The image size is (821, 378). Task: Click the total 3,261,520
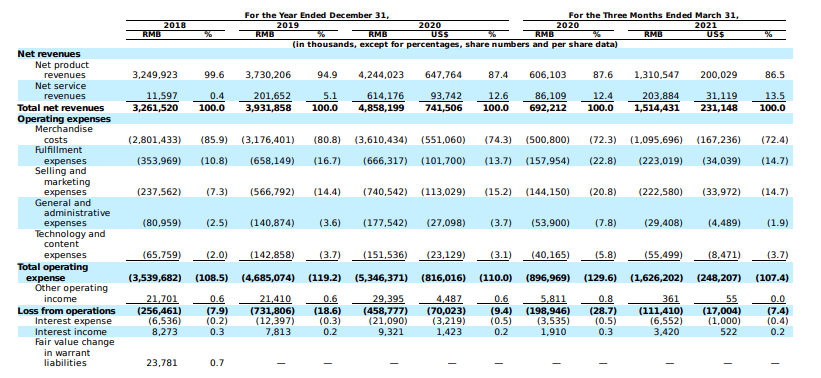pyautogui.click(x=154, y=108)
